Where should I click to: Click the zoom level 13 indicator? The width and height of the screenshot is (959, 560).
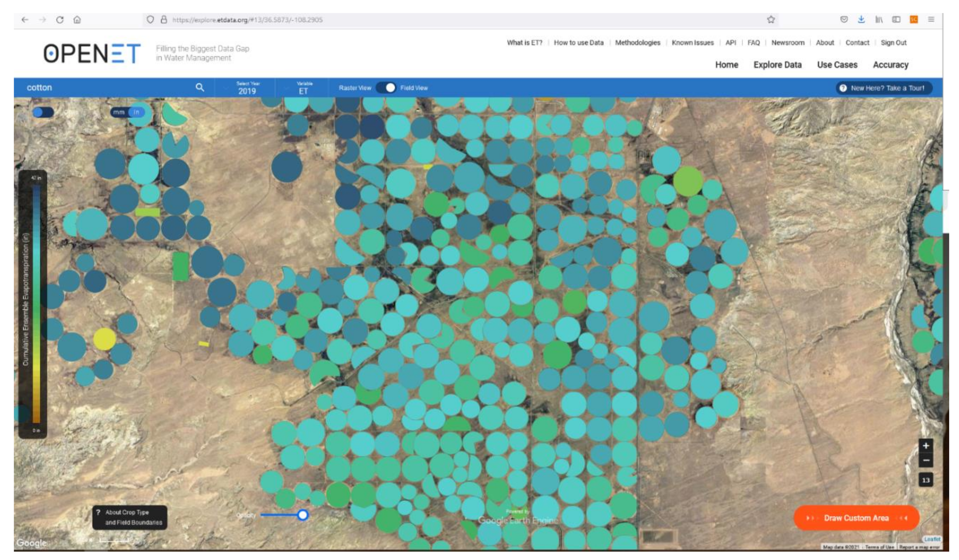point(926,480)
